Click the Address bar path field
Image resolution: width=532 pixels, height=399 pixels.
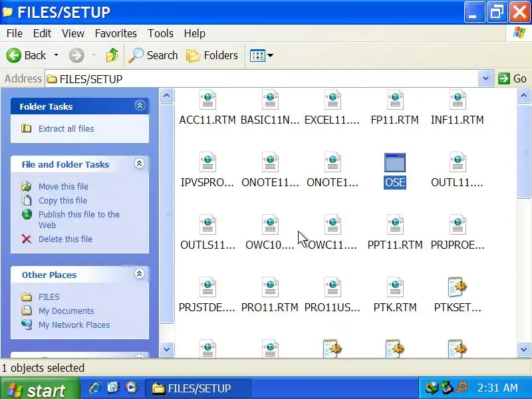tap(261, 78)
